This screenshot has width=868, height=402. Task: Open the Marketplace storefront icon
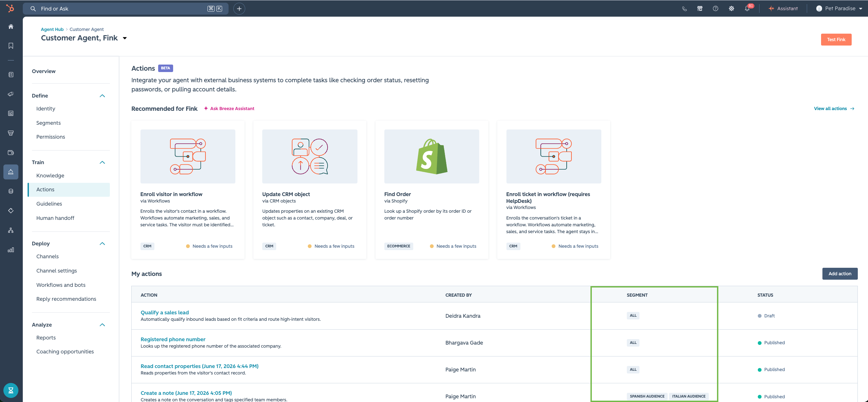click(700, 9)
